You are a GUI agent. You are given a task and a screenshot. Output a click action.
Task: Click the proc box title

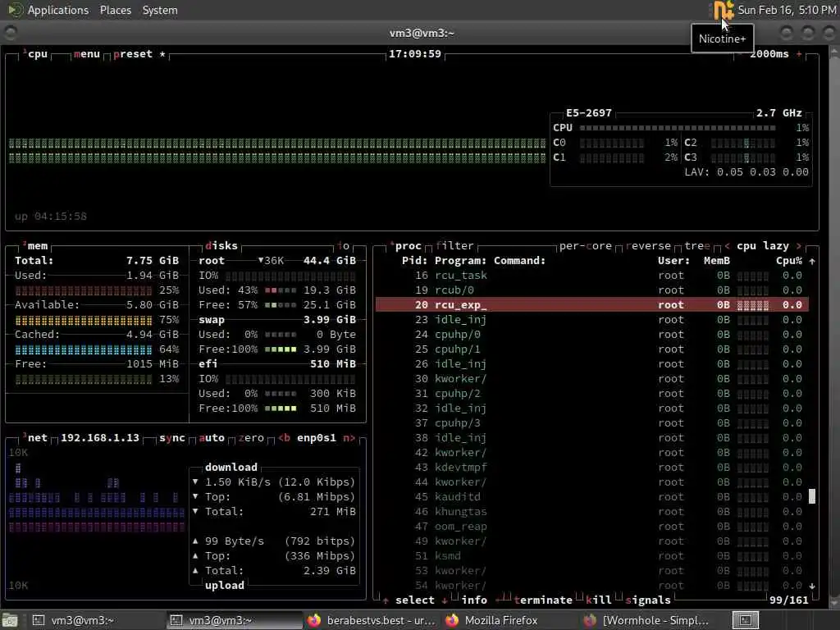coord(409,246)
